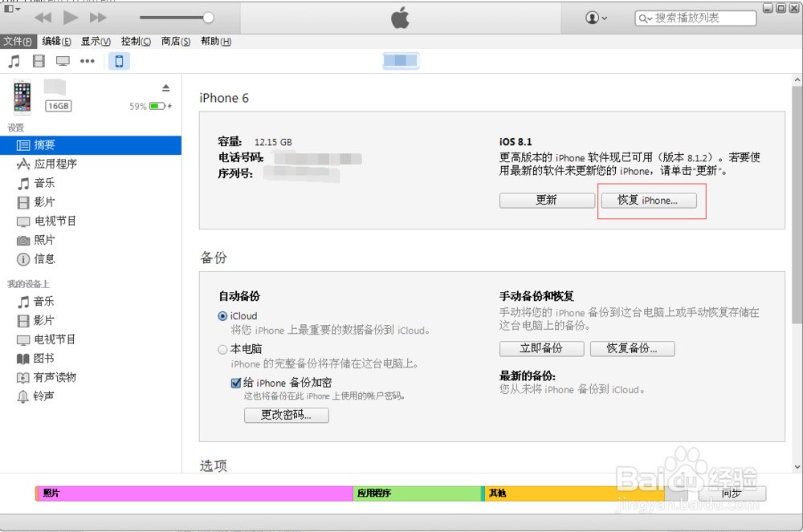This screenshot has width=803, height=532.
Task: Open search options magnifier dropdown
Action: tap(646, 19)
